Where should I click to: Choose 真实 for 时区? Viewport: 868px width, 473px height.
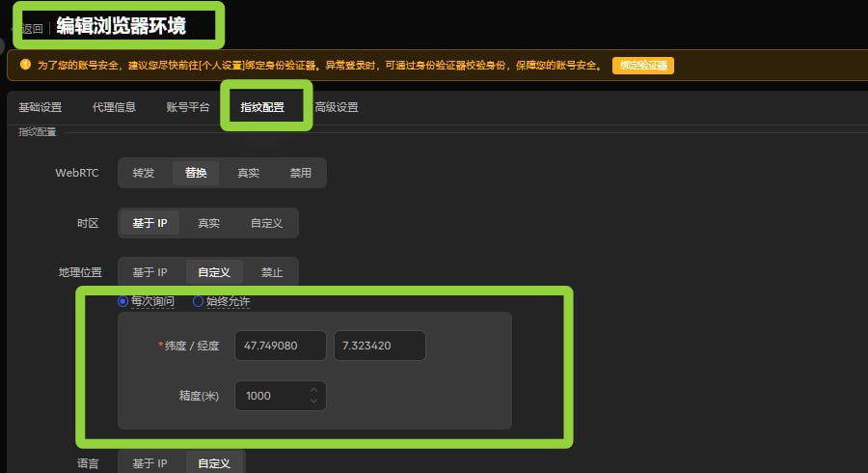pos(208,223)
